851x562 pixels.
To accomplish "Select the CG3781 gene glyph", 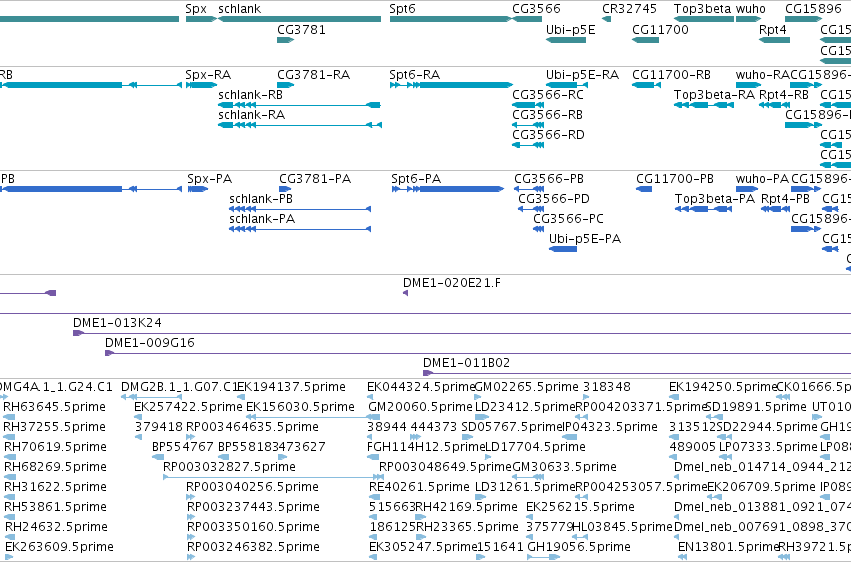I will [x=285, y=40].
